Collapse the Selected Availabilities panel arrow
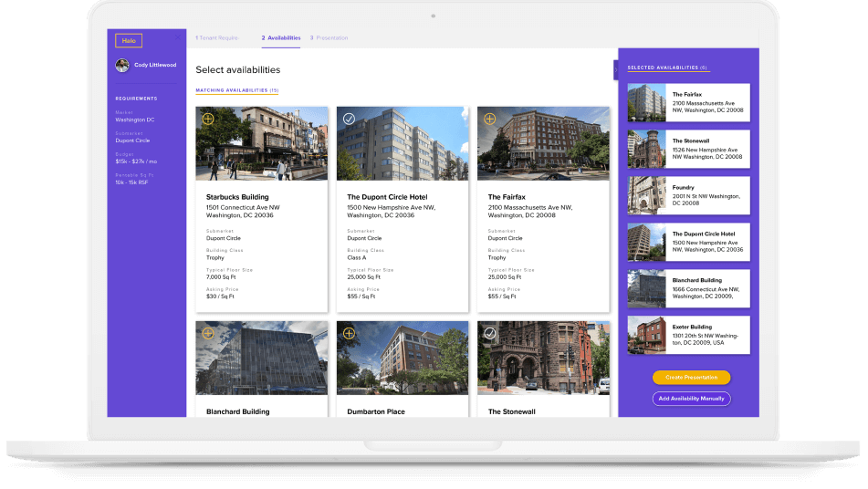The image size is (868, 489). pos(616,69)
